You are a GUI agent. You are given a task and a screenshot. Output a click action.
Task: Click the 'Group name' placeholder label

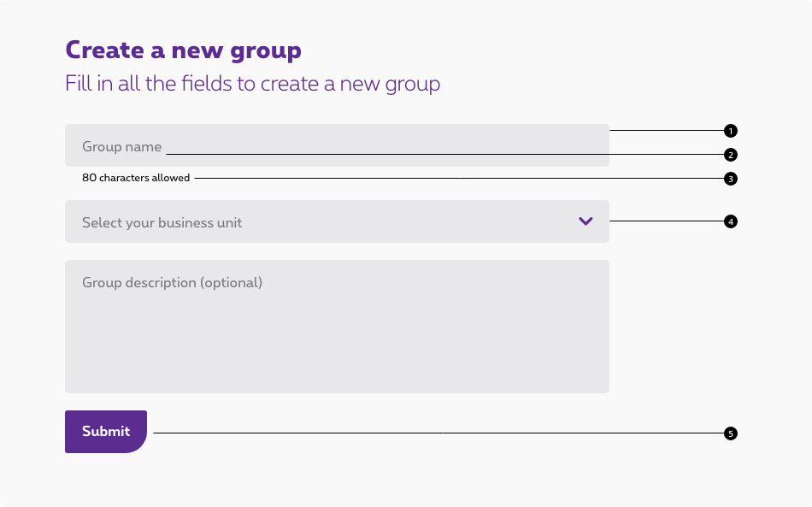coord(121,147)
